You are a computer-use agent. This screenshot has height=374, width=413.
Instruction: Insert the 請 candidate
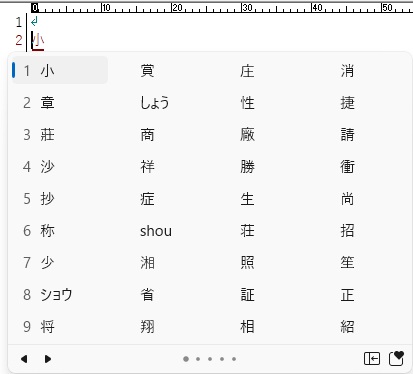pos(347,135)
